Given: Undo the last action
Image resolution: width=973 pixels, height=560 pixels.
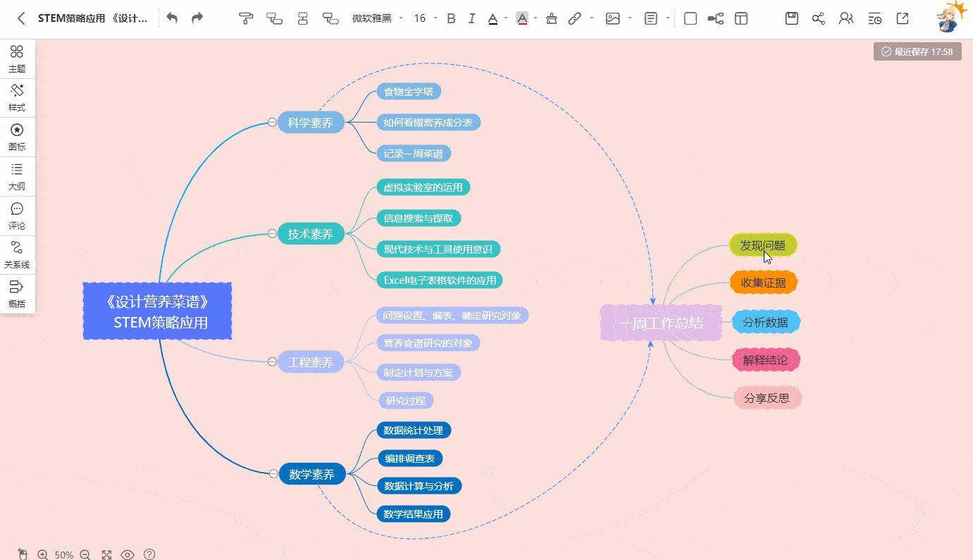Looking at the screenshot, I should [x=173, y=18].
